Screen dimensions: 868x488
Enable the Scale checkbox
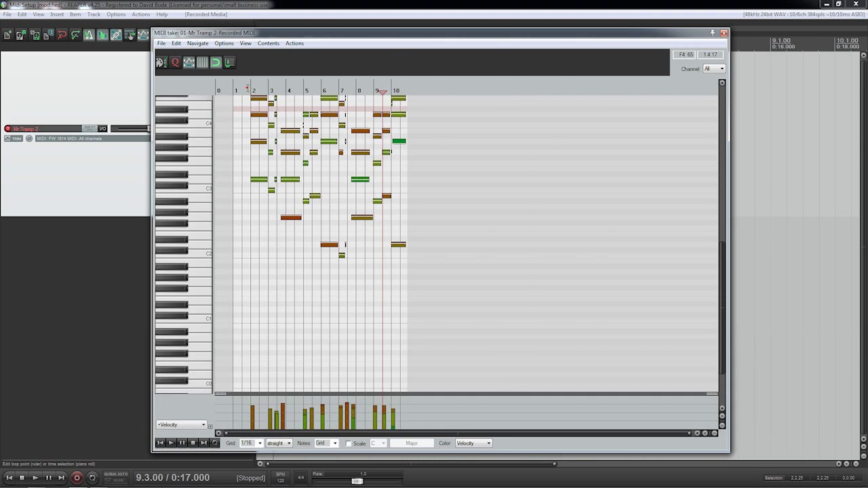(x=349, y=444)
